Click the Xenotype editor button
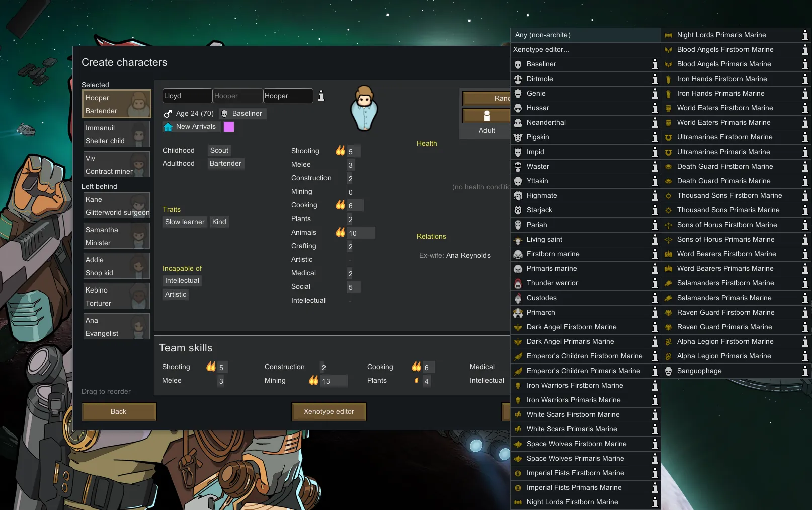 coord(329,412)
